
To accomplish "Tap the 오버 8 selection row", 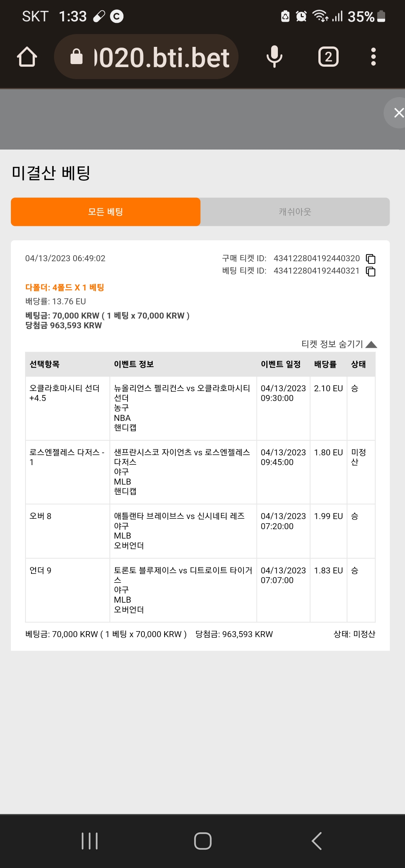I will [x=200, y=531].
